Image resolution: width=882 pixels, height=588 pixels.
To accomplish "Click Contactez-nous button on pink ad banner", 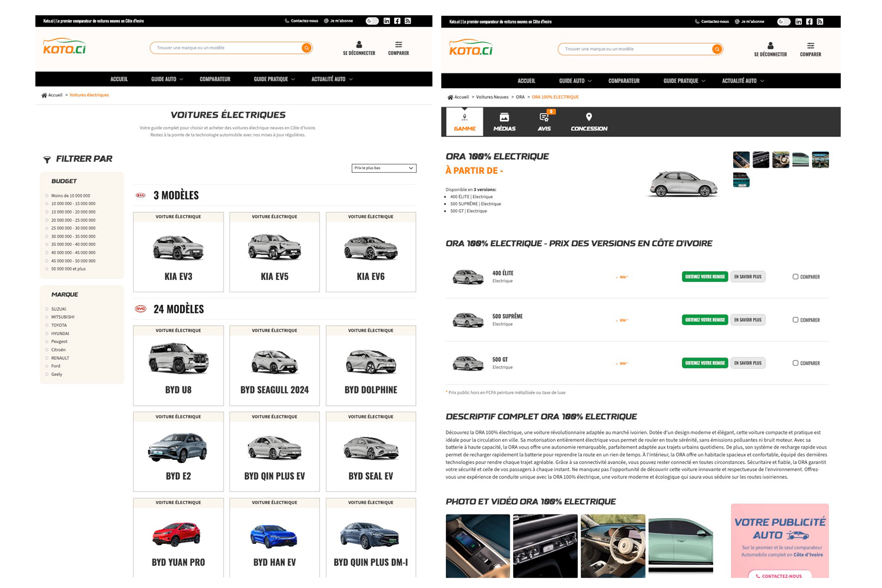I will tap(780, 576).
